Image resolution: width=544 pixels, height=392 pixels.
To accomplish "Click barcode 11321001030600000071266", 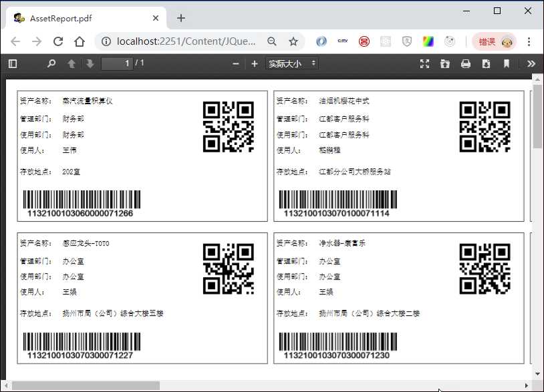I will tap(82, 204).
